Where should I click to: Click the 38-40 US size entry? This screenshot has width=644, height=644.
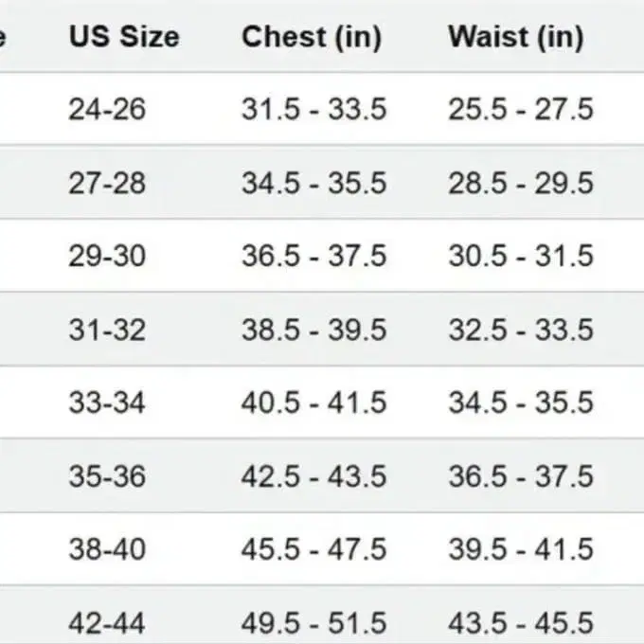coord(107,549)
